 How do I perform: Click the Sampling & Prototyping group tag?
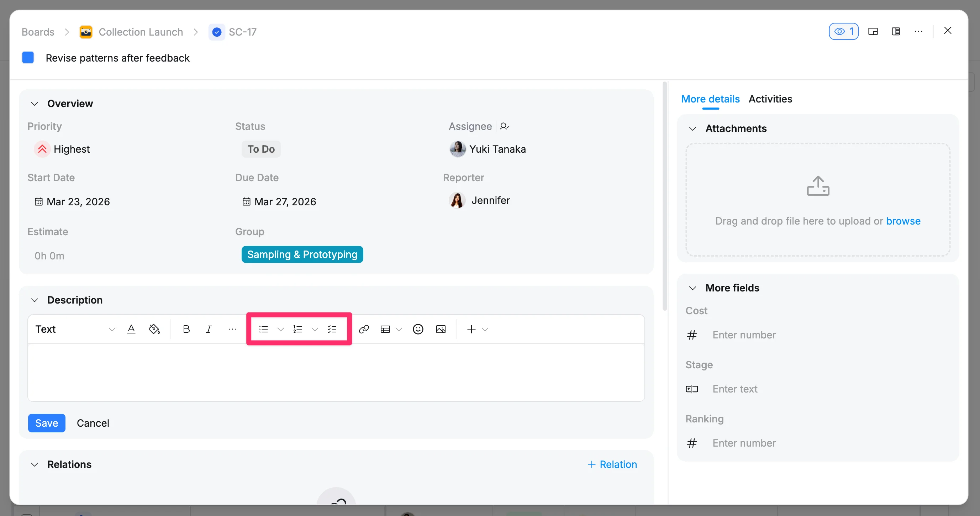coord(302,254)
